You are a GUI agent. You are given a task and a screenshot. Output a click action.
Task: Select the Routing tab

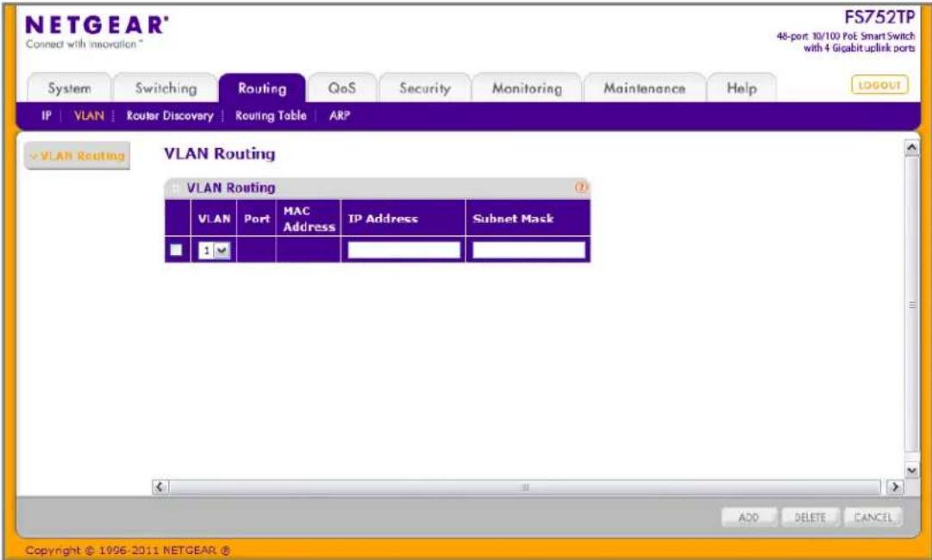pos(262,88)
